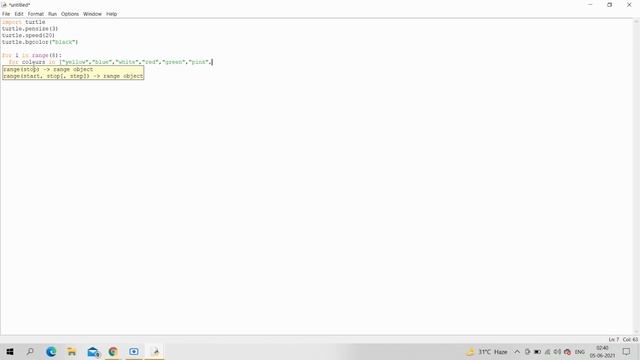Open the screen recorder taskbar icon

(134, 351)
